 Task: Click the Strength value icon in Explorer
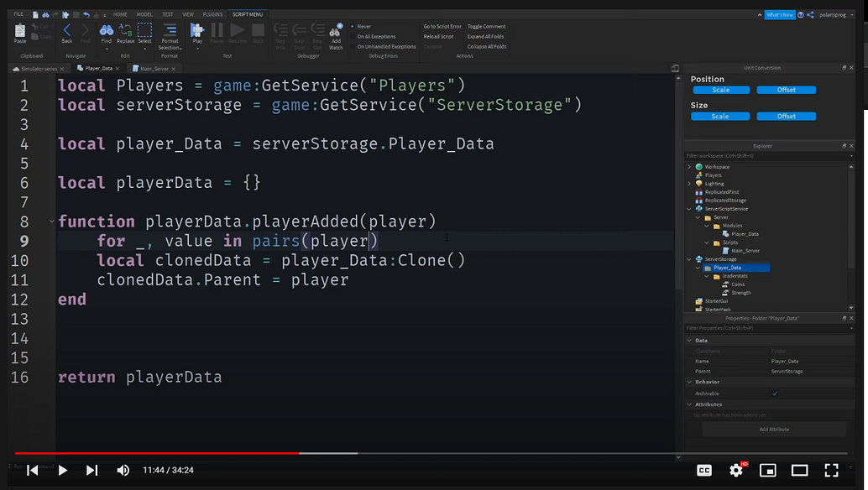[726, 293]
